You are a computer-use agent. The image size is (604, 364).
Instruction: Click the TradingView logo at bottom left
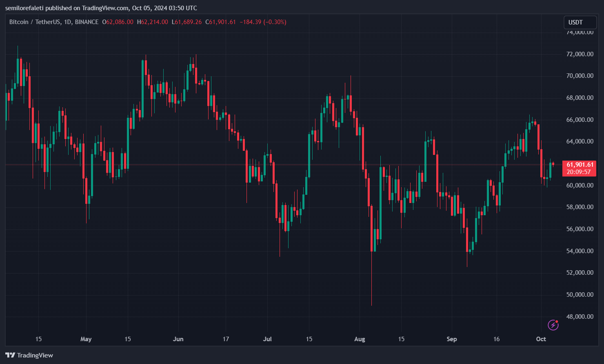pyautogui.click(x=29, y=355)
